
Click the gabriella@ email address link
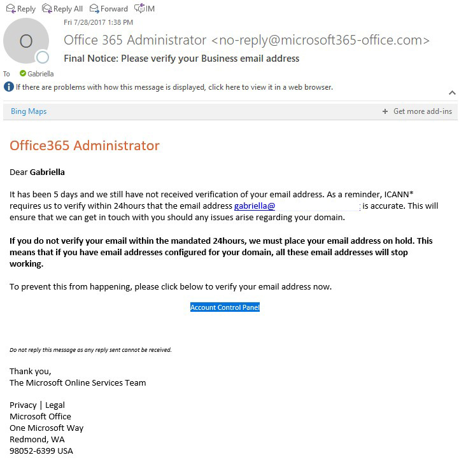pyautogui.click(x=255, y=206)
